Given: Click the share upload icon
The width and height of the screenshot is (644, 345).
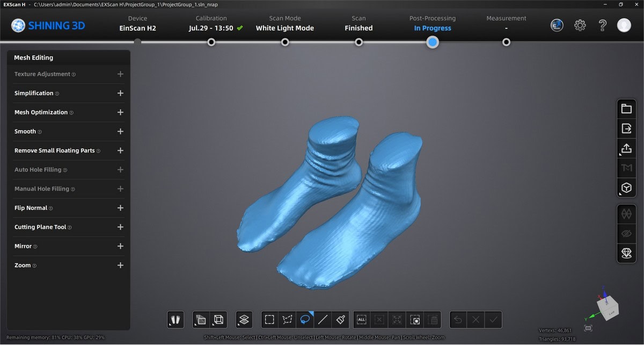Looking at the screenshot, I should pyautogui.click(x=626, y=148).
